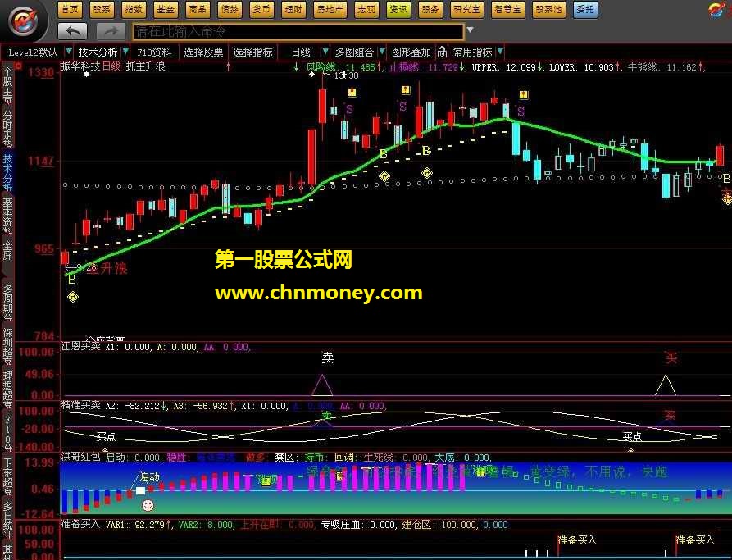732x560 pixels.
Task: Open the 宏观 macro section
Action: 366,9
